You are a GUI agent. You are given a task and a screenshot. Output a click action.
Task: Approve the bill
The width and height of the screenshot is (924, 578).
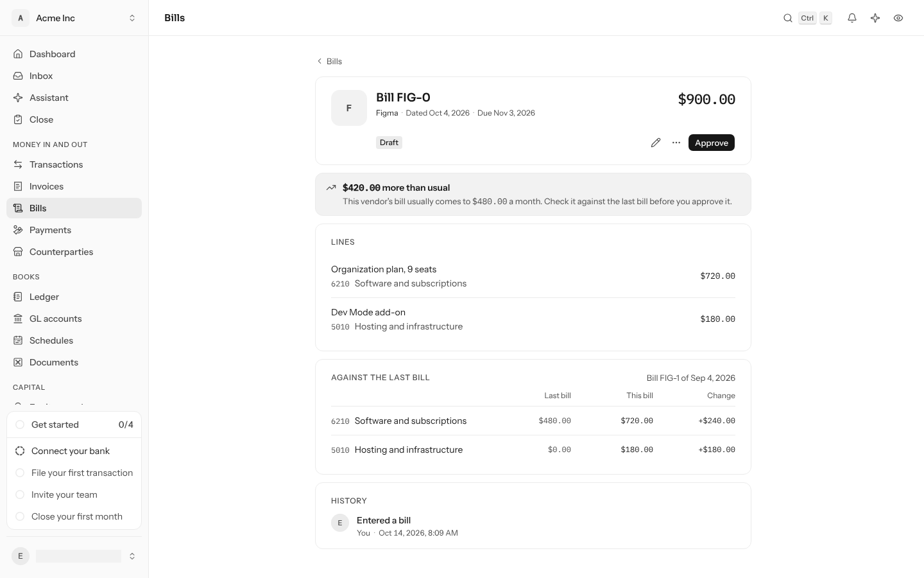click(x=712, y=143)
